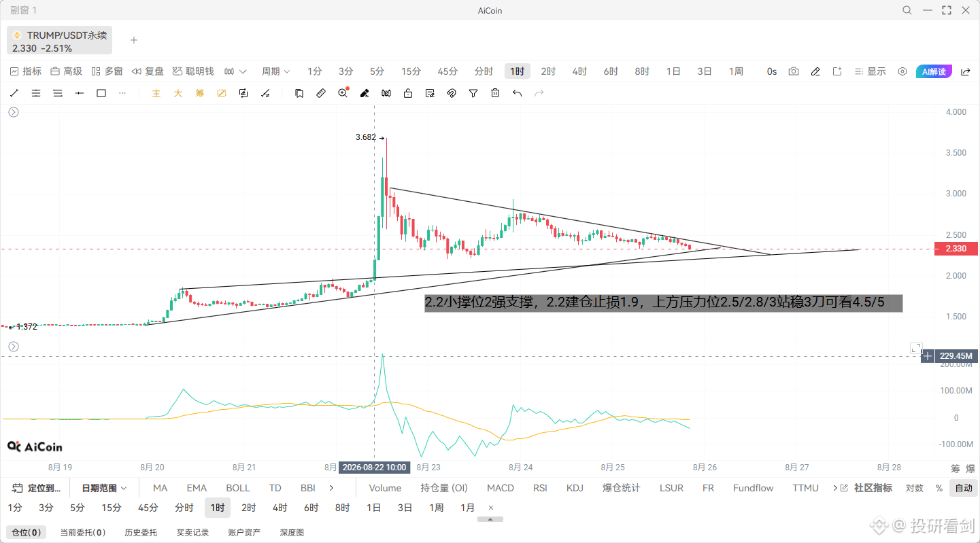The width and height of the screenshot is (980, 543).
Task: Click the copy drawings icon
Action: click(x=299, y=93)
